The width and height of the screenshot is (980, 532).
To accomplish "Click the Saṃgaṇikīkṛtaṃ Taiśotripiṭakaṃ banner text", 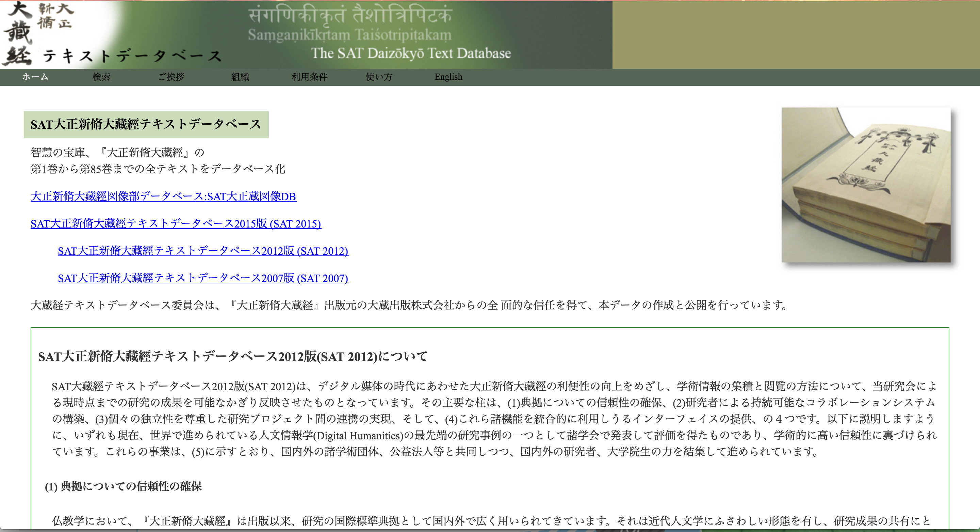I will click(349, 35).
